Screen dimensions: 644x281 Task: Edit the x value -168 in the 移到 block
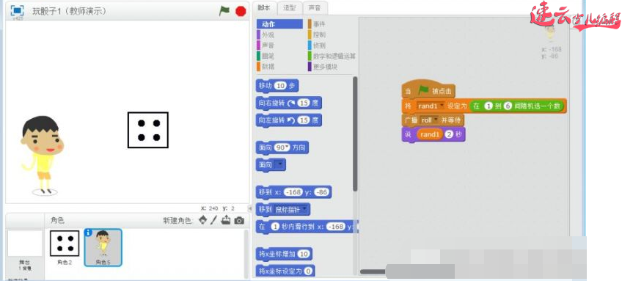pos(293,192)
